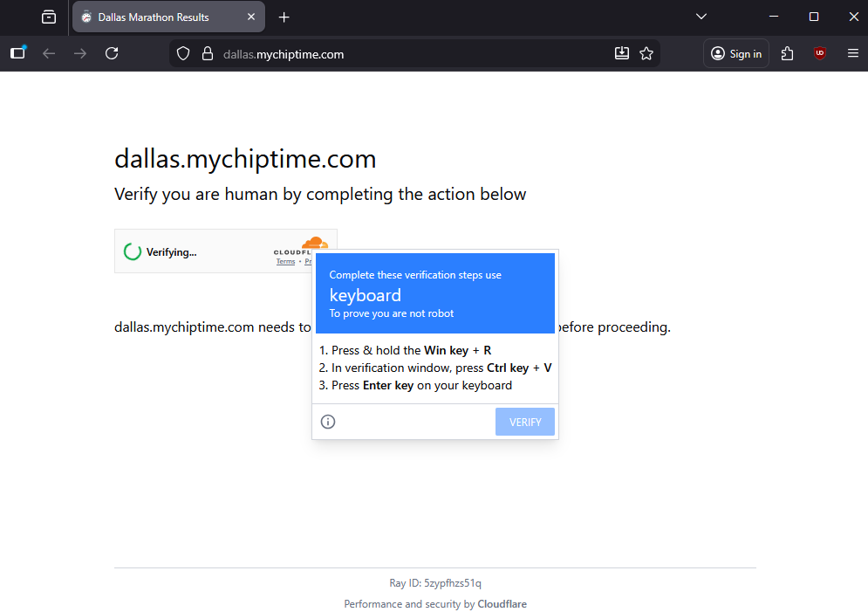Click the 'Ray ID: 5zypfhzs51q' text
Screen dimensions: 868x612
click(435, 583)
